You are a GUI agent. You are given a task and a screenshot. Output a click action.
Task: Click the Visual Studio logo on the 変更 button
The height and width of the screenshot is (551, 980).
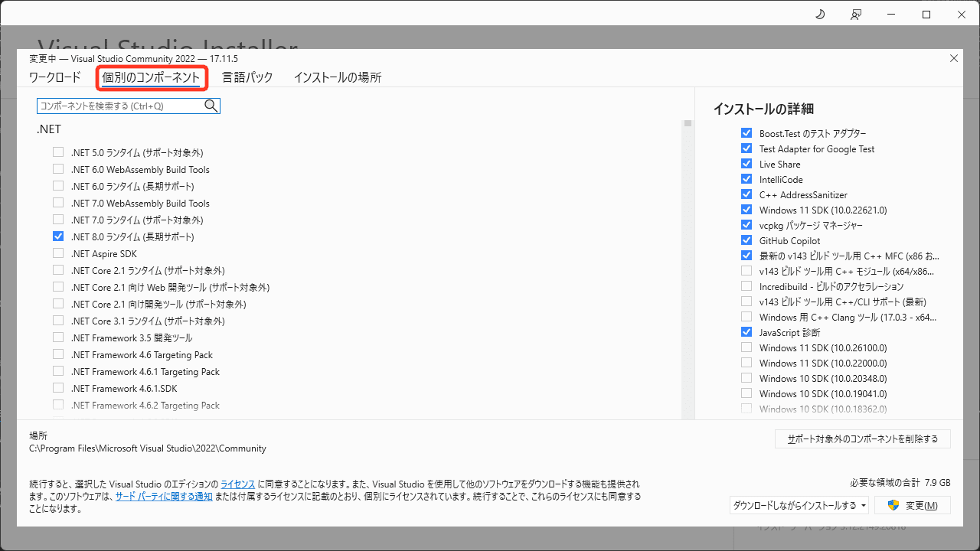point(893,505)
